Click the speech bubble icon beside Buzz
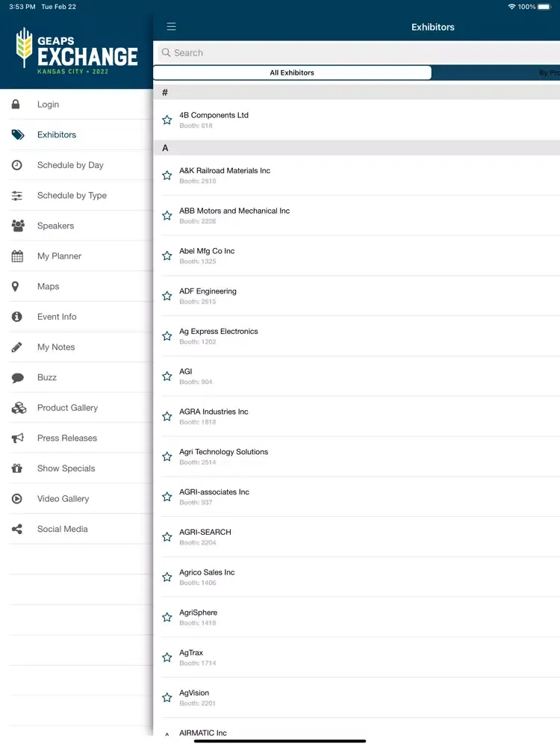 [18, 378]
